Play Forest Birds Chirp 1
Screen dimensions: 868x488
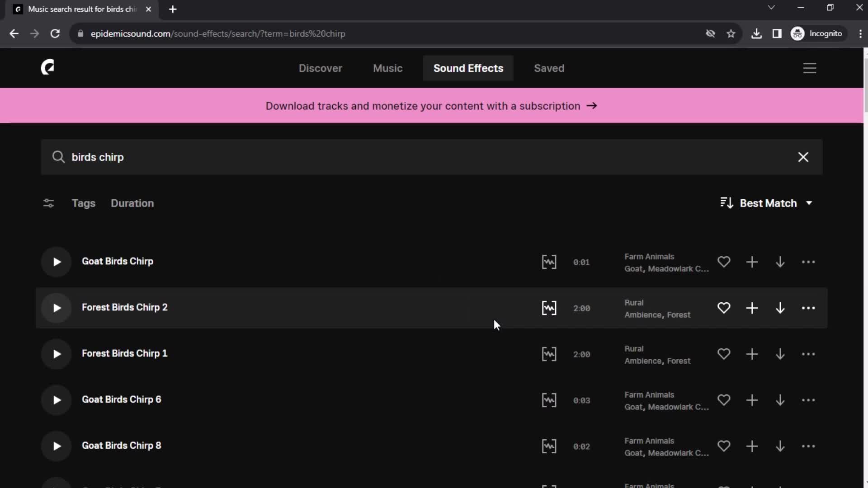[x=57, y=354]
